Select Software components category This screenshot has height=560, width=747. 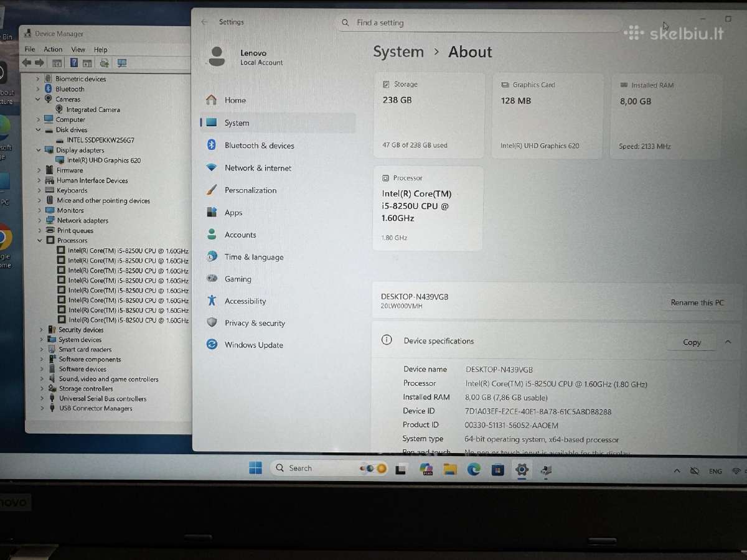point(90,360)
